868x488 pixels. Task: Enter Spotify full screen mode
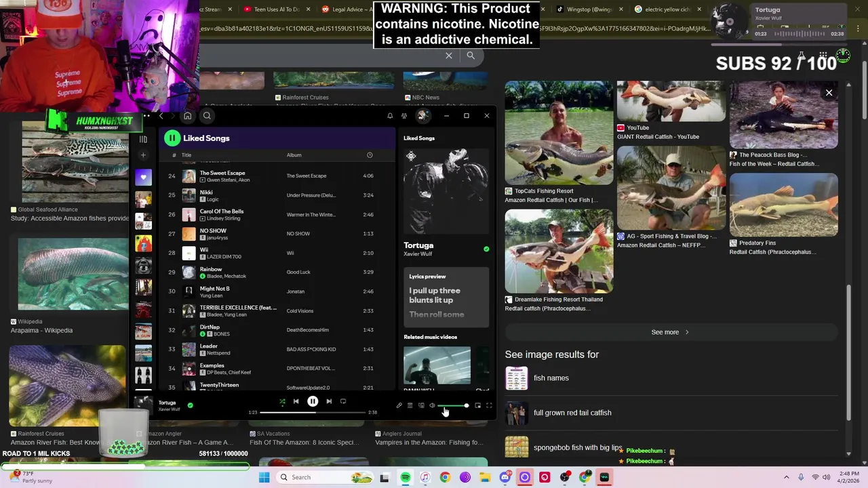[489, 405]
